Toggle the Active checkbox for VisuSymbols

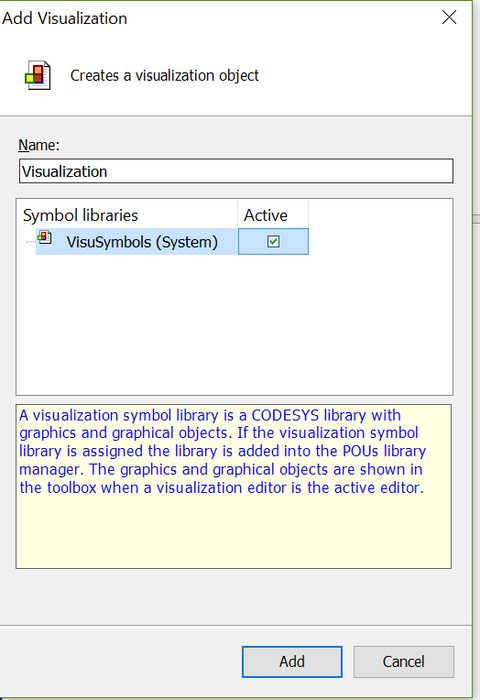(273, 242)
